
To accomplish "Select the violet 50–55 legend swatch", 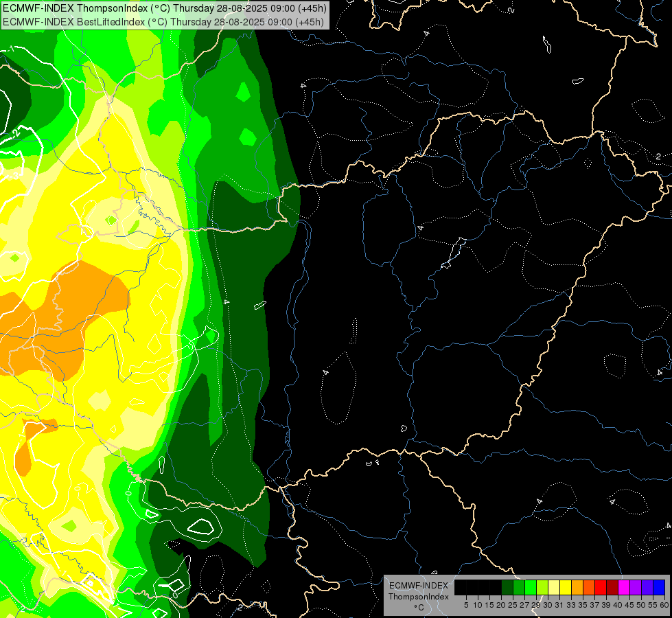I will pos(647,587).
